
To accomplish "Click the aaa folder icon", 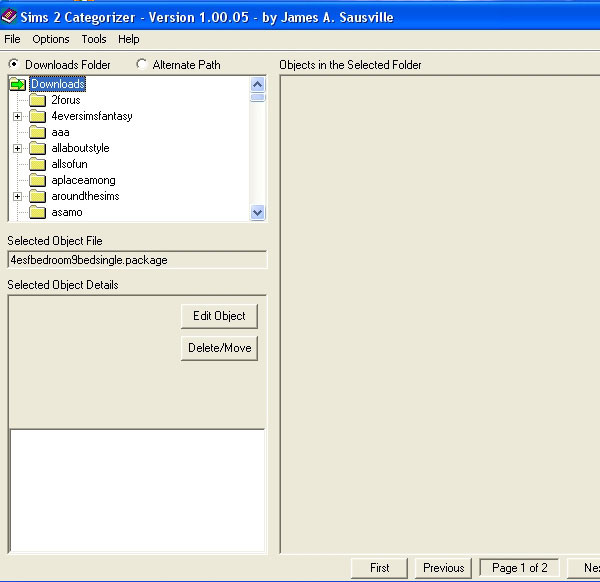I will pyautogui.click(x=38, y=132).
